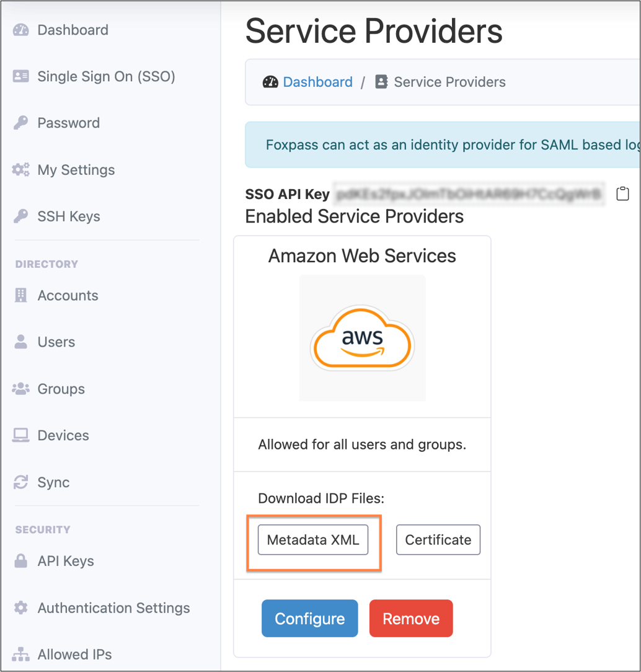Screen dimensions: 641x672
Task: Click 'Allowed for all users and groups.' text
Action: pyautogui.click(x=362, y=444)
